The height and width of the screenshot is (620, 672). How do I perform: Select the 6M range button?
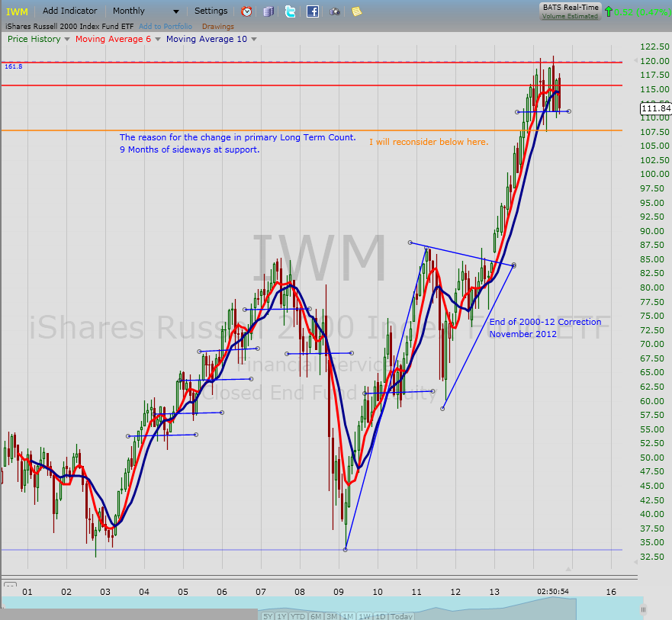coord(316,616)
